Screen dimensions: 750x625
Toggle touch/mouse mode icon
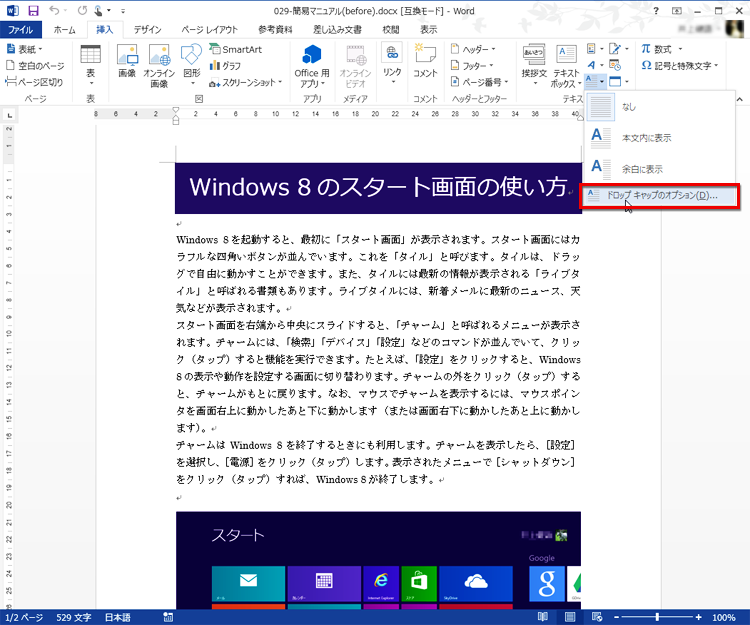pos(99,11)
